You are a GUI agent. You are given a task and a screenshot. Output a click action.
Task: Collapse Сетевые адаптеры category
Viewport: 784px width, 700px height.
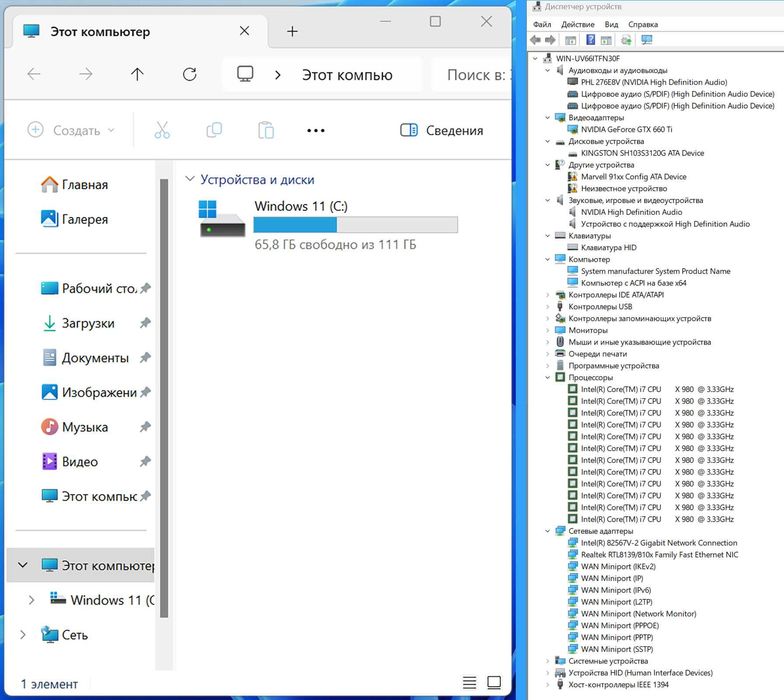(548, 531)
